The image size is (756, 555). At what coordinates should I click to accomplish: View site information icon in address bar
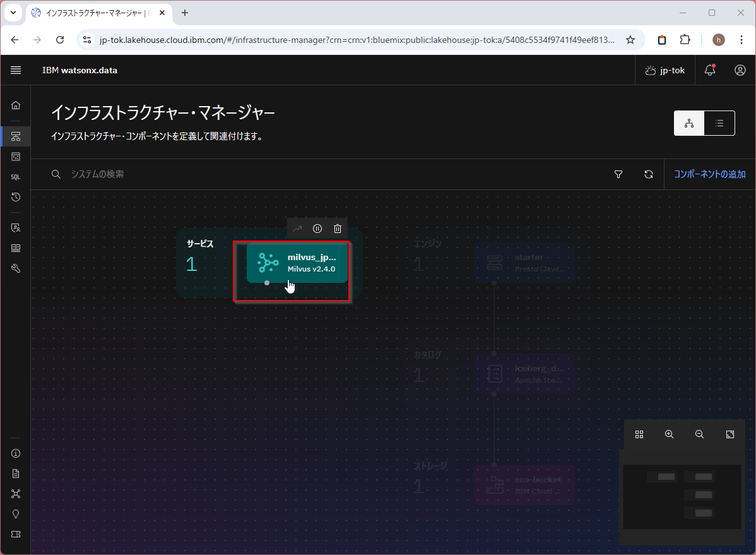pyautogui.click(x=87, y=40)
